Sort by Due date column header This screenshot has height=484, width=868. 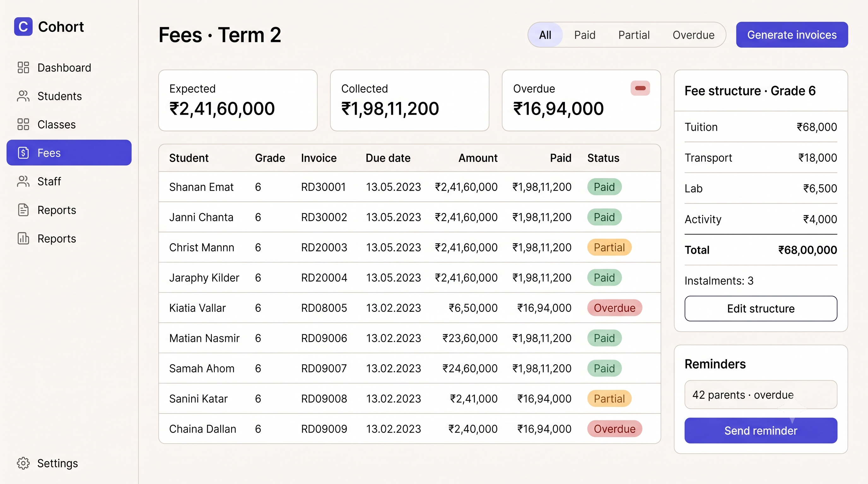pyautogui.click(x=388, y=158)
